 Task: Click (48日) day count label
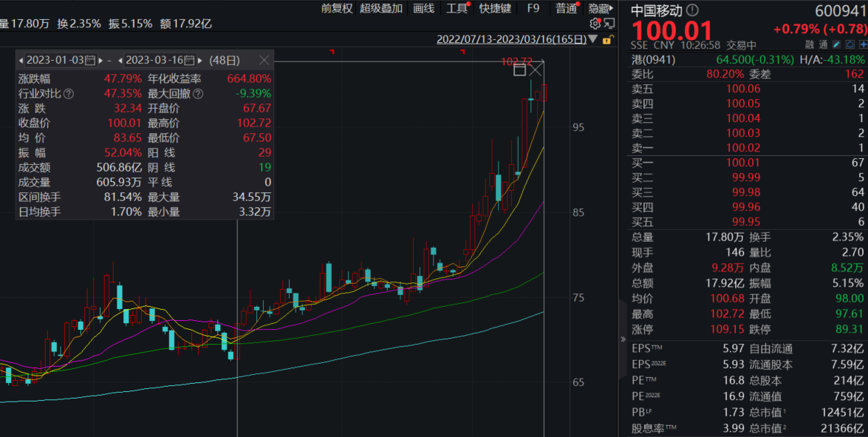tap(225, 60)
